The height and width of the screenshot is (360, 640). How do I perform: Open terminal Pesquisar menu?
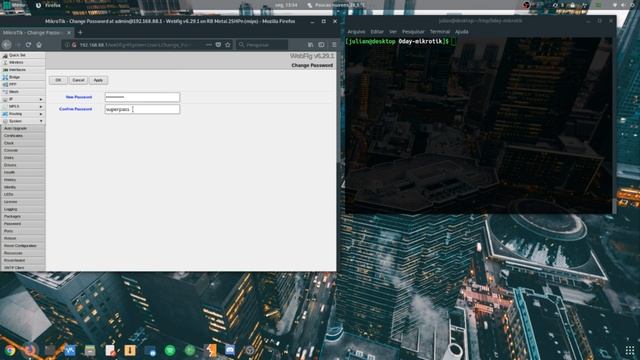tap(413, 31)
